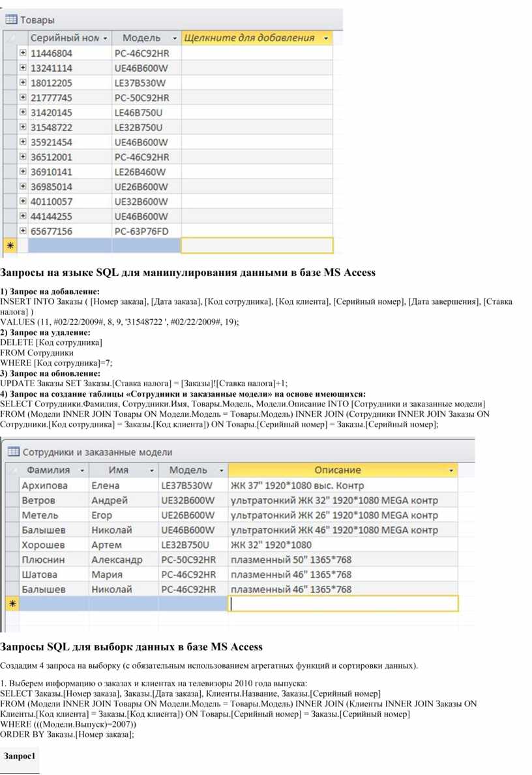This screenshot has width=532, height=775.
Task: Expand the record with serial 21777745
Action: coord(23,97)
